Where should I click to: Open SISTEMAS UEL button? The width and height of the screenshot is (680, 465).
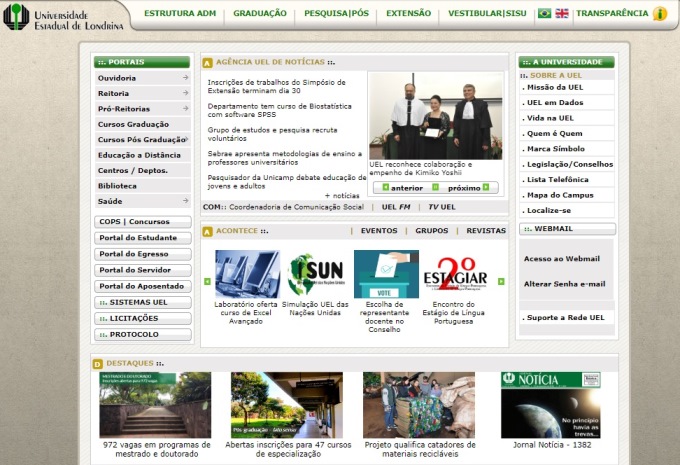[x=143, y=302]
